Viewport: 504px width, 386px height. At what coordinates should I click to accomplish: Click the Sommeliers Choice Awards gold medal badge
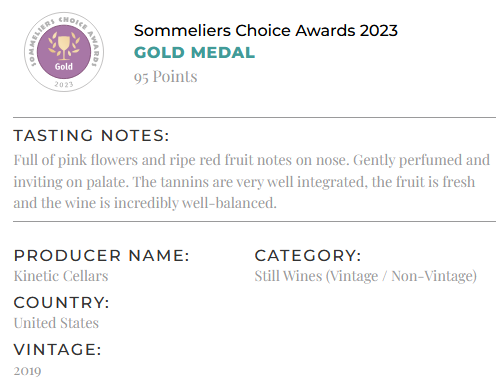coord(64,52)
